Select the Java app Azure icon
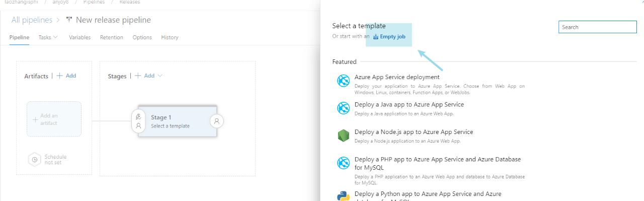Screen dimensions: 644x201 [x=343, y=108]
